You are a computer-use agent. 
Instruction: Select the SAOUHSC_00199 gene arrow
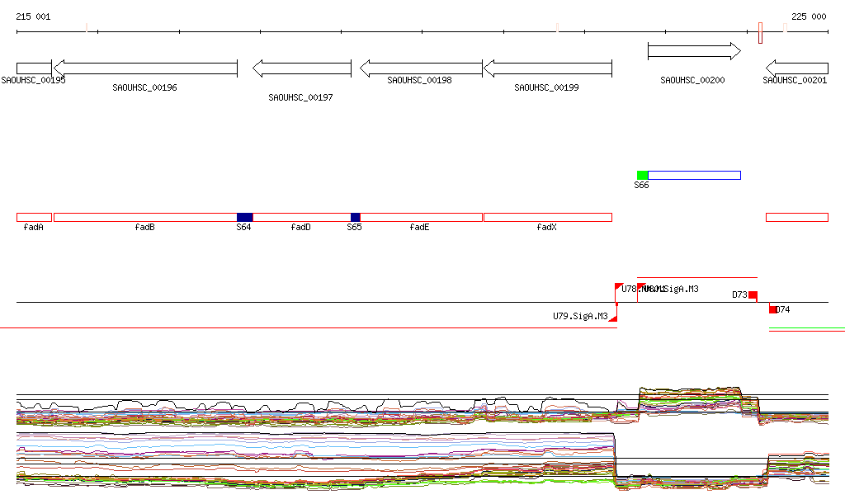pos(547,68)
